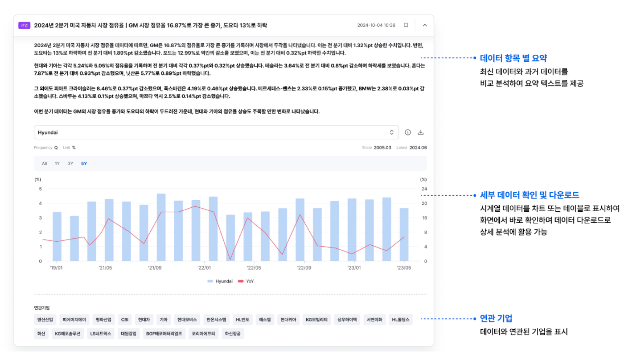Screen dimensions: 640x364
Task: Collapse the article with the chevron-up arrow
Action: tap(425, 25)
